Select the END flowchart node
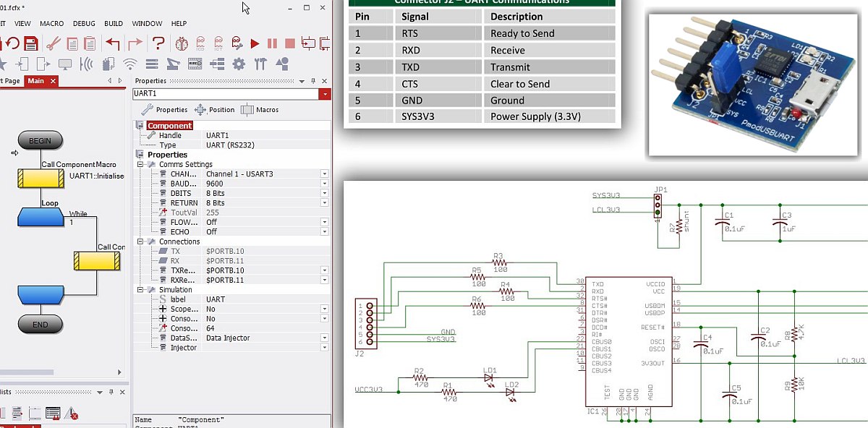The image size is (868, 428). [41, 325]
